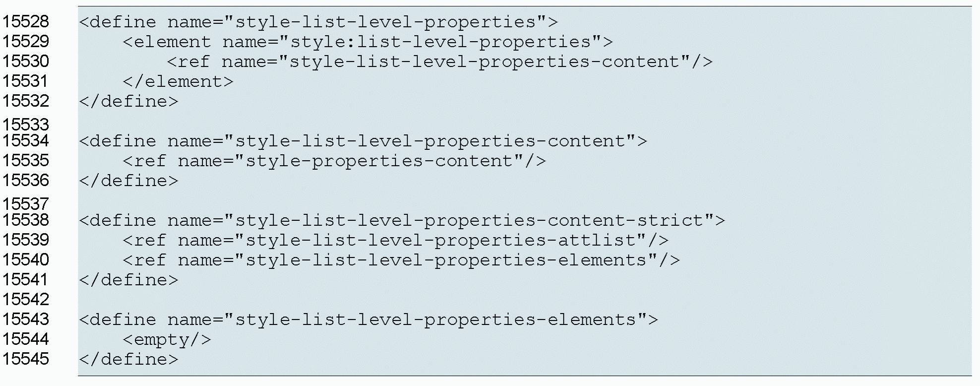
Task: Click blank line number 15537
Action: coord(26,203)
